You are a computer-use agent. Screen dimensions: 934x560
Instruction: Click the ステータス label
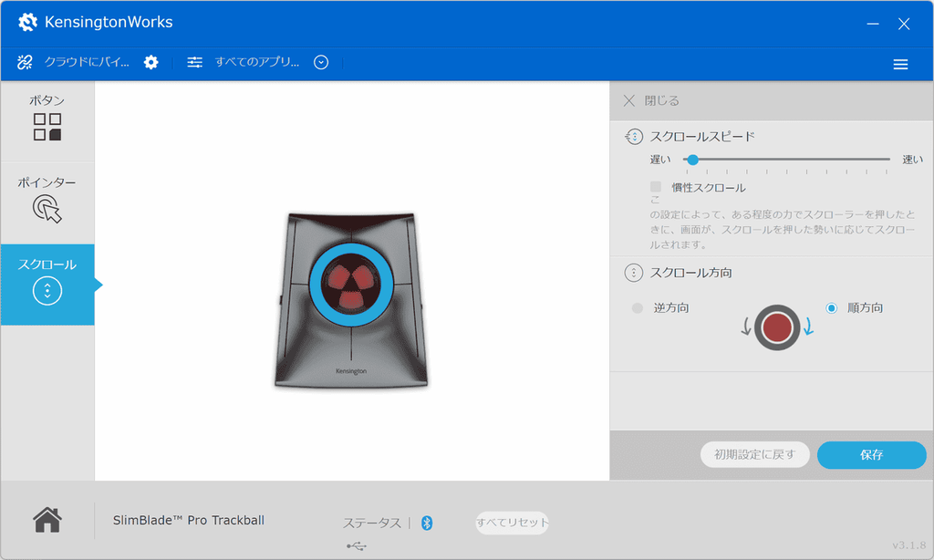pos(372,524)
